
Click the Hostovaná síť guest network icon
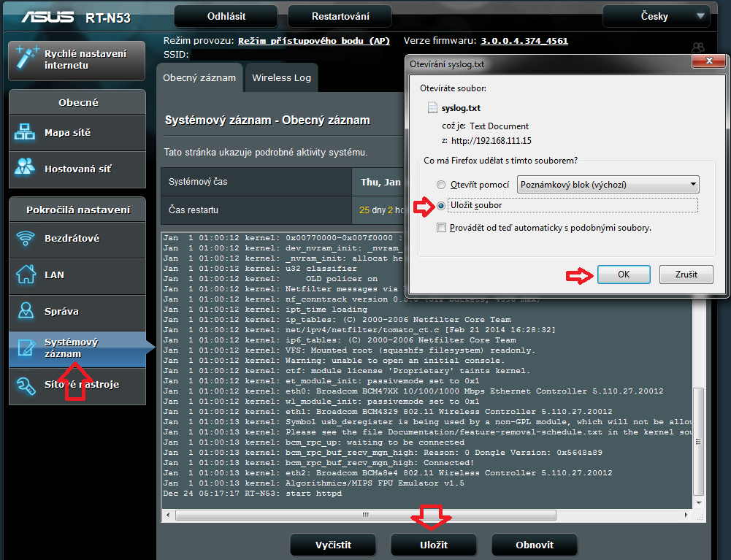[26, 169]
